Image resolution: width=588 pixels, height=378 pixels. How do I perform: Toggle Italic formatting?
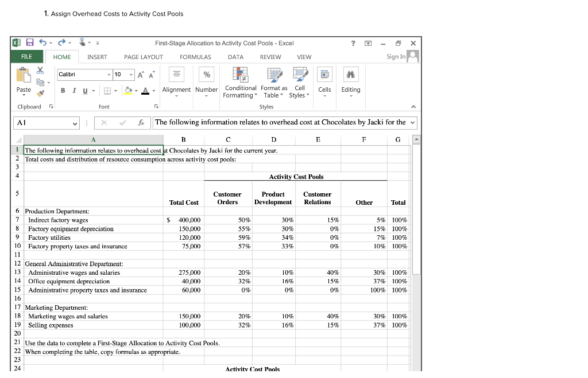(74, 90)
